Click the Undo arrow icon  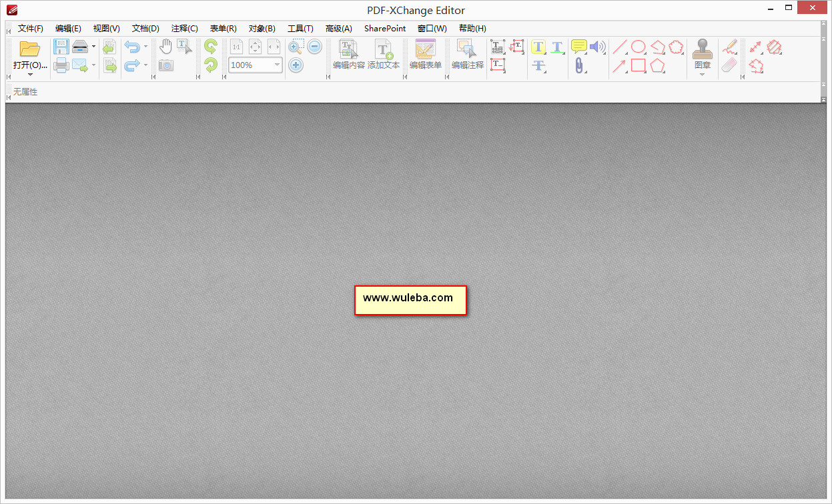click(x=131, y=47)
